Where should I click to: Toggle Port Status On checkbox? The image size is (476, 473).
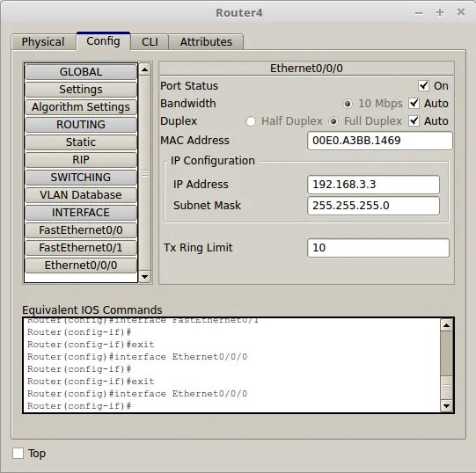coord(423,86)
